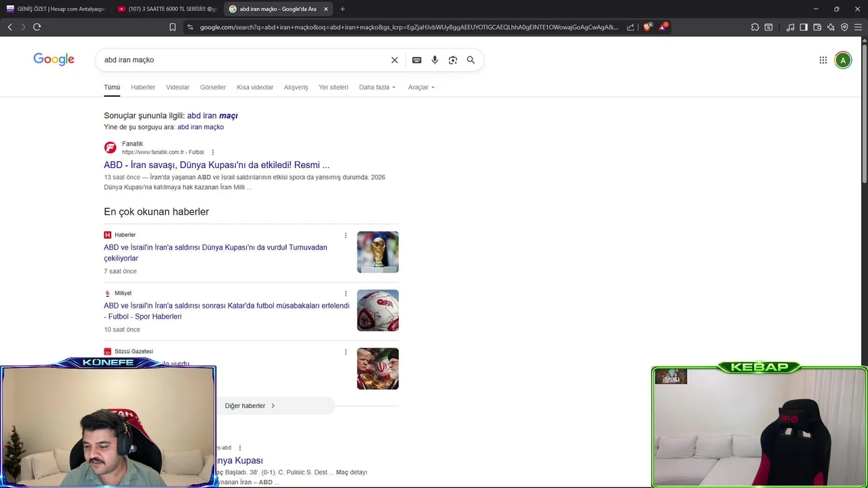Open the Brave Shields lion icon
Viewport: 868px width, 488px height.
pos(647,27)
